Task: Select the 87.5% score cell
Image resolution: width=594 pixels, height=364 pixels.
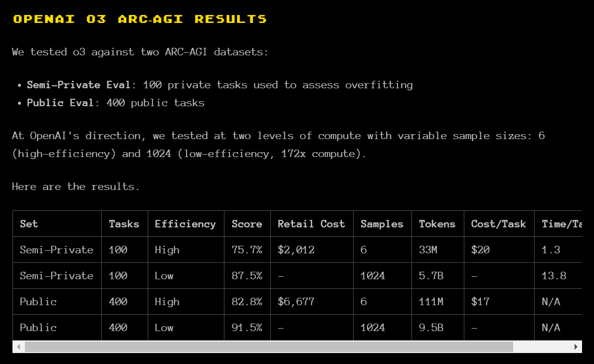Action: pyautogui.click(x=247, y=276)
